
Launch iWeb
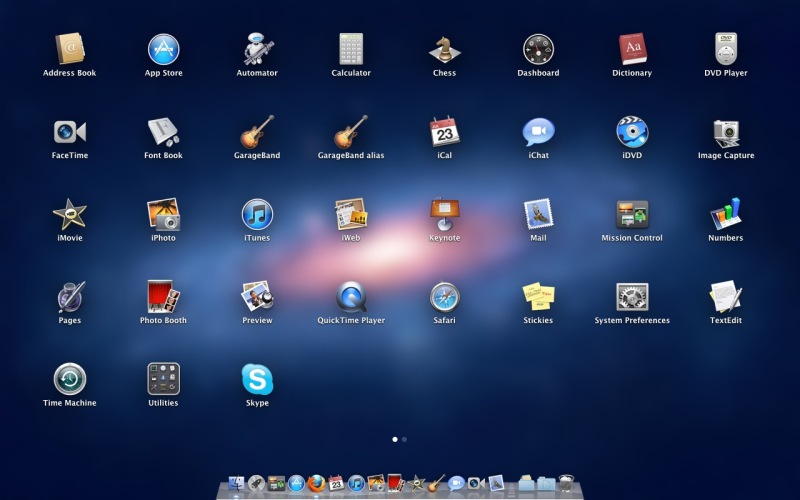pyautogui.click(x=351, y=214)
